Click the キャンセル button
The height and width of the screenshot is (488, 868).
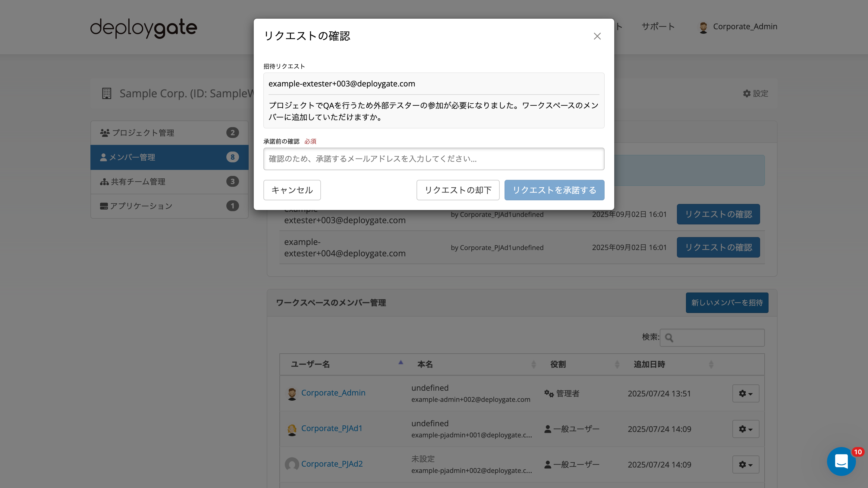pos(292,190)
